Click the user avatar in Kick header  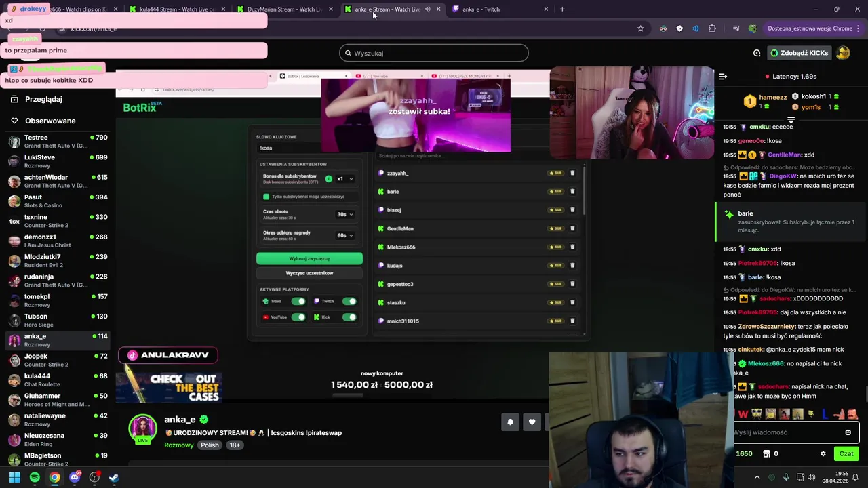pos(843,53)
